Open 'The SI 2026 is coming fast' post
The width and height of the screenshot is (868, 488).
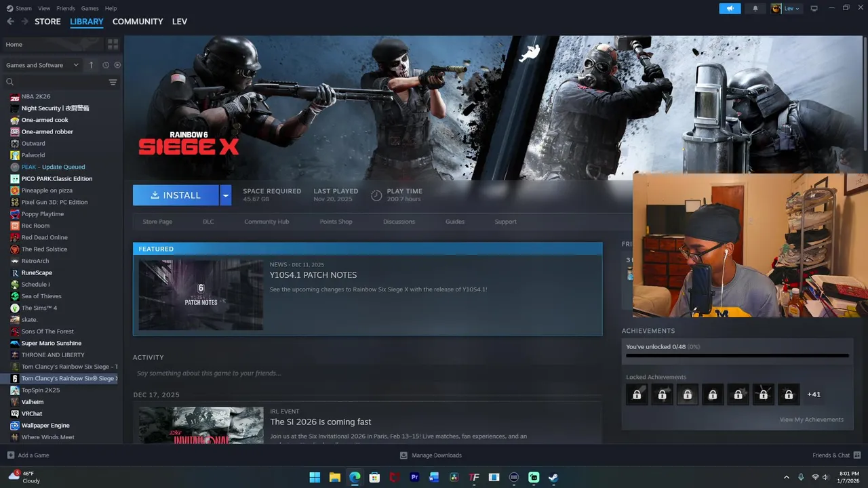pos(321,422)
